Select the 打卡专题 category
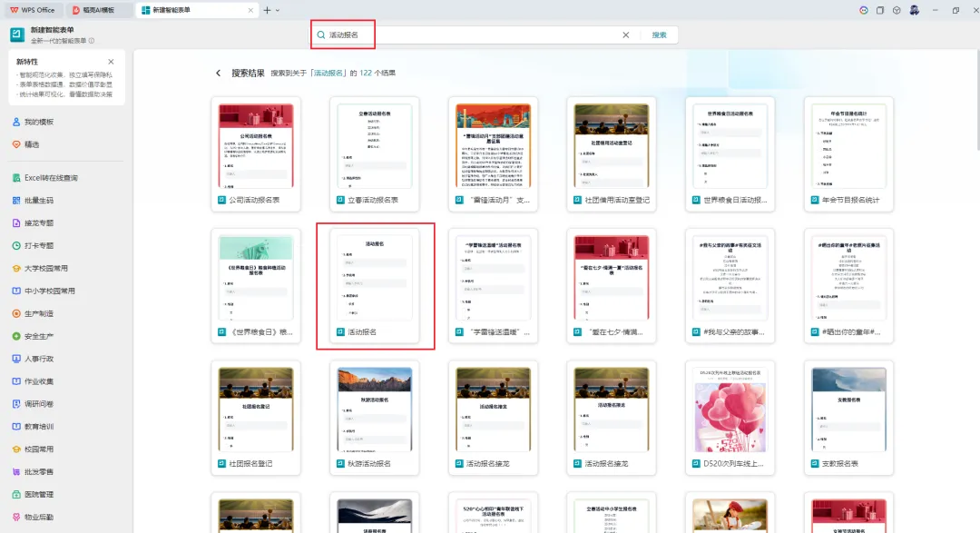 [x=34, y=246]
